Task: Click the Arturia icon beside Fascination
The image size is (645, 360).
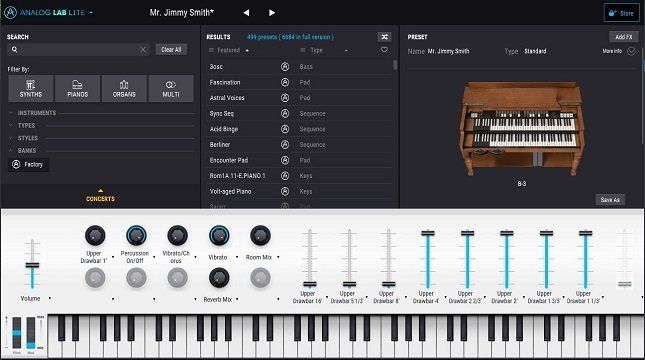Action: click(285, 82)
